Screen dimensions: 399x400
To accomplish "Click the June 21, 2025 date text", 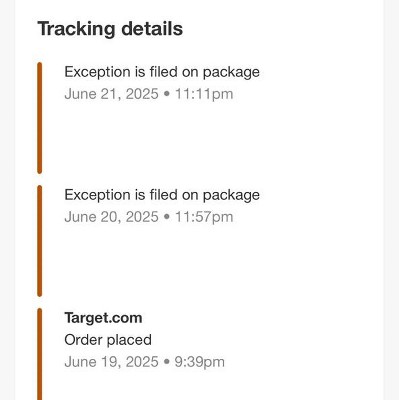I will click(111, 94).
